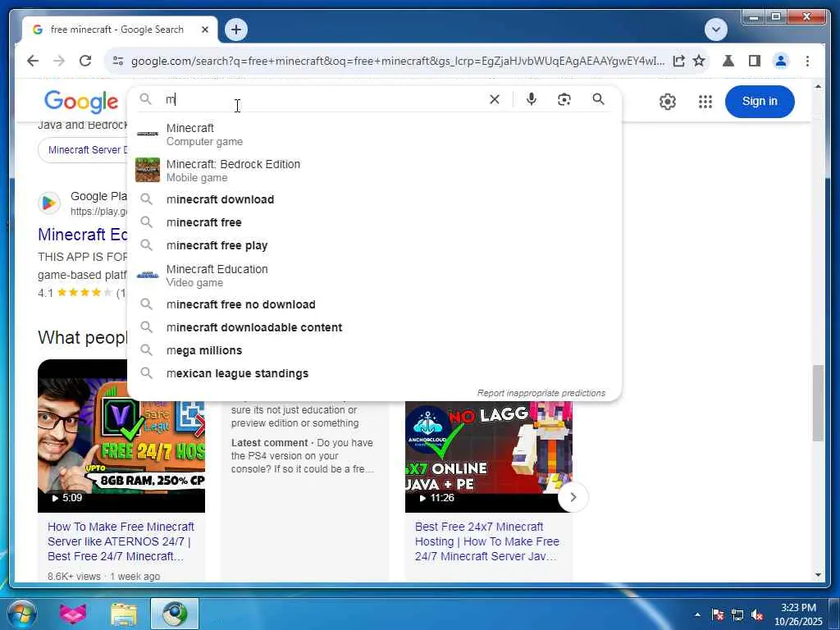Viewport: 840px width, 630px height.
Task: Select 'minecraft free no download' suggestion
Action: (x=374, y=304)
